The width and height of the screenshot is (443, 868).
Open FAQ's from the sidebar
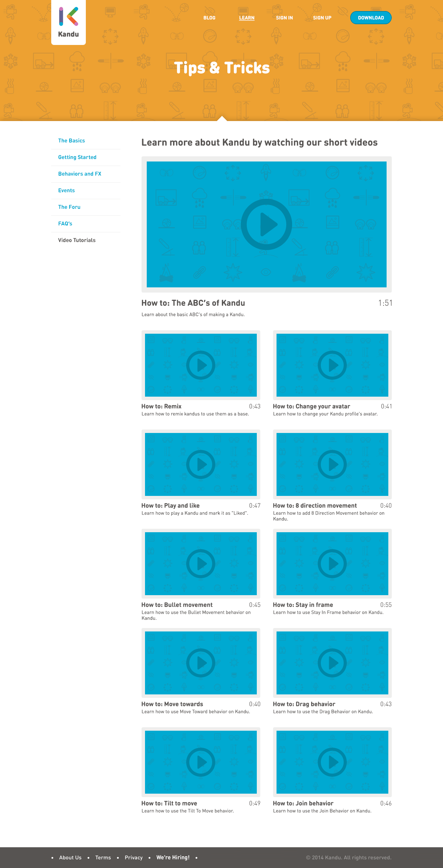click(x=65, y=224)
